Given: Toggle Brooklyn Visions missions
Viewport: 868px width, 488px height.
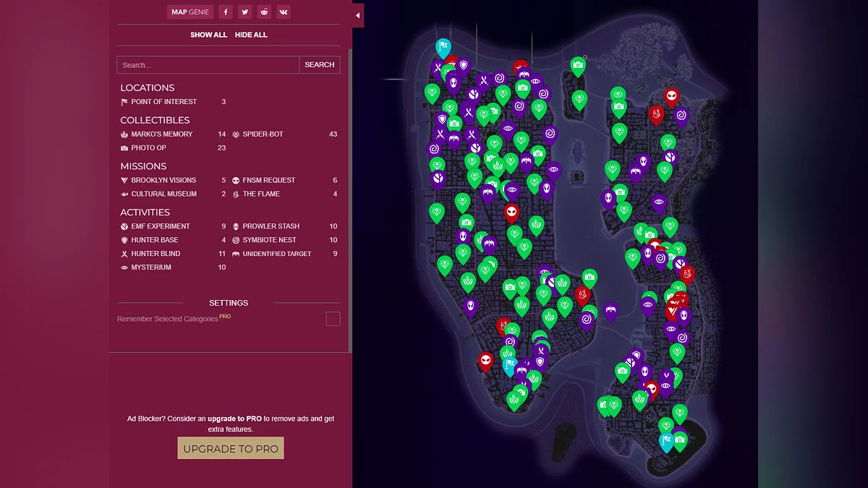Looking at the screenshot, I should (x=174, y=181).
